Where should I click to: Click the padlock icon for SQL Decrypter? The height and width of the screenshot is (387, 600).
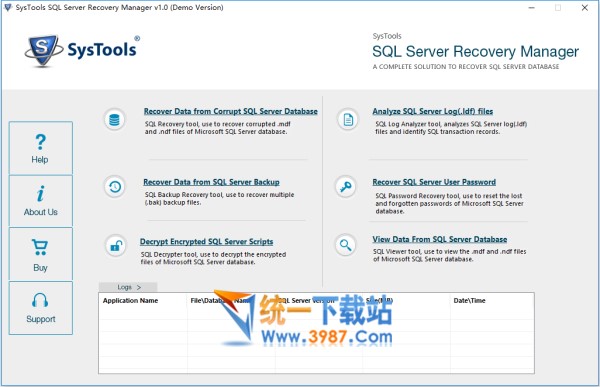[116, 245]
